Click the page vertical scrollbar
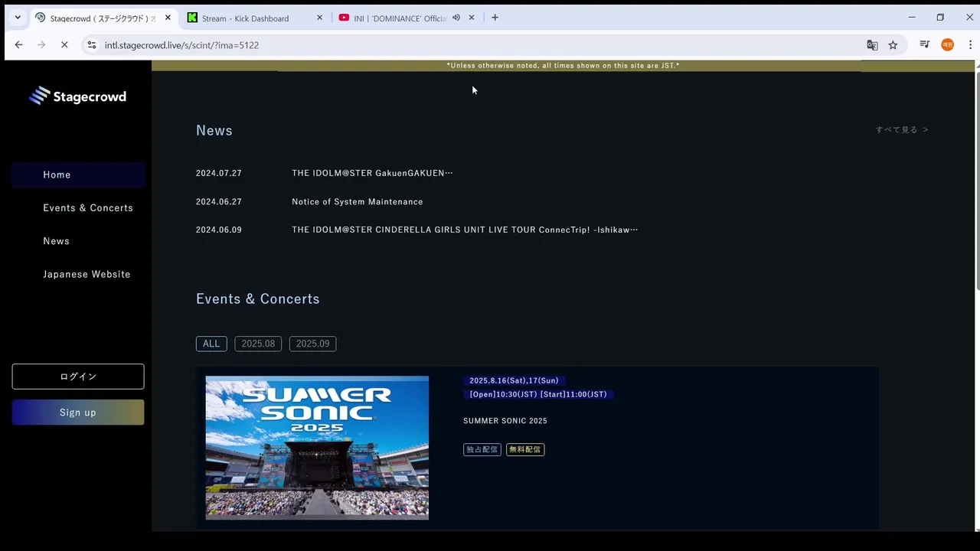The width and height of the screenshot is (980, 551). click(x=977, y=180)
